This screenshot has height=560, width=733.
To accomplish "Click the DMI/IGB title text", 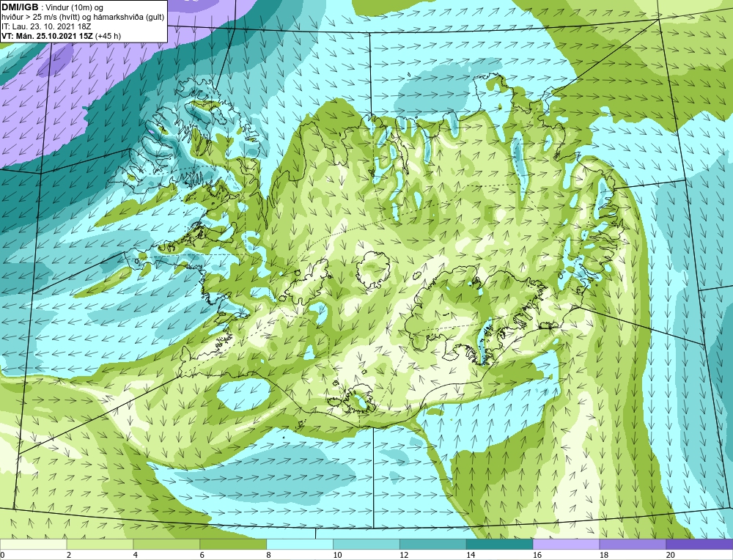I will (20, 7).
